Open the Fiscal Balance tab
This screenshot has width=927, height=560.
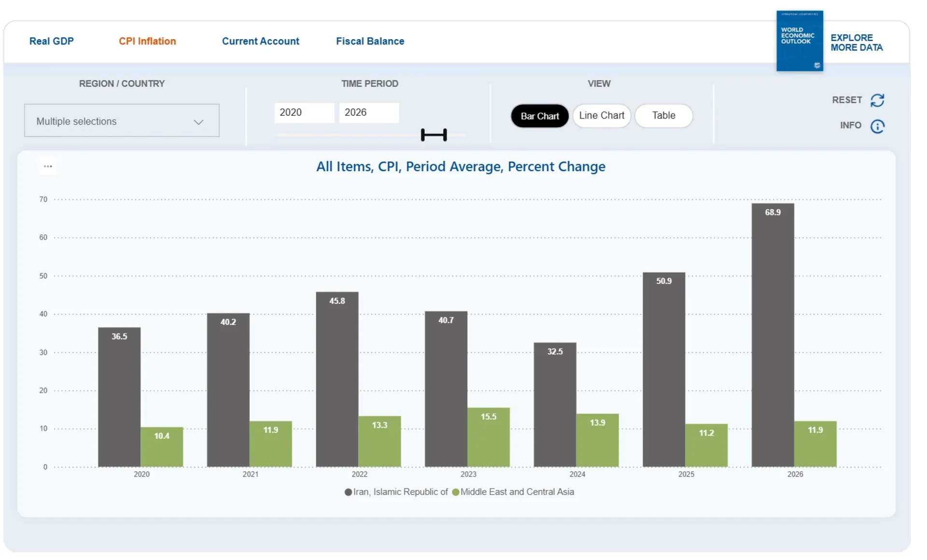point(370,41)
